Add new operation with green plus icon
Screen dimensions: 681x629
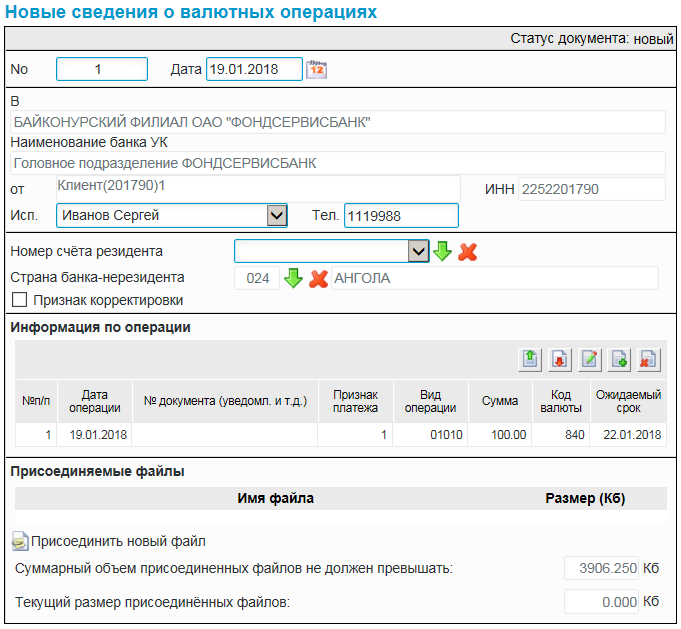(619, 359)
